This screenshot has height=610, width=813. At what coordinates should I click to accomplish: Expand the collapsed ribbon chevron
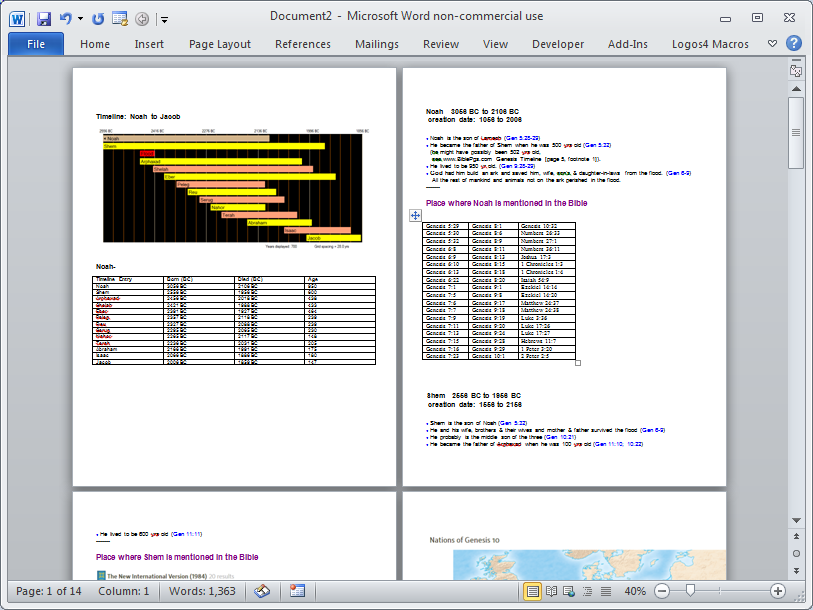(x=772, y=44)
